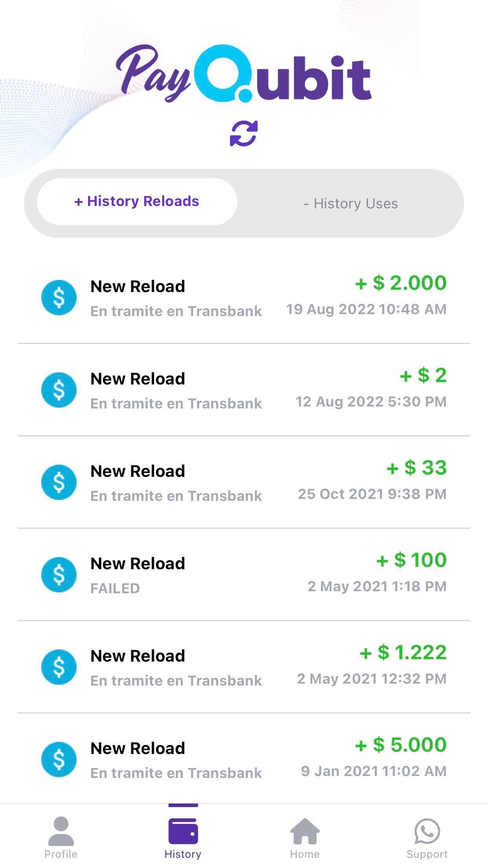Tap the Profile tab label
488x868 pixels.
tap(61, 854)
